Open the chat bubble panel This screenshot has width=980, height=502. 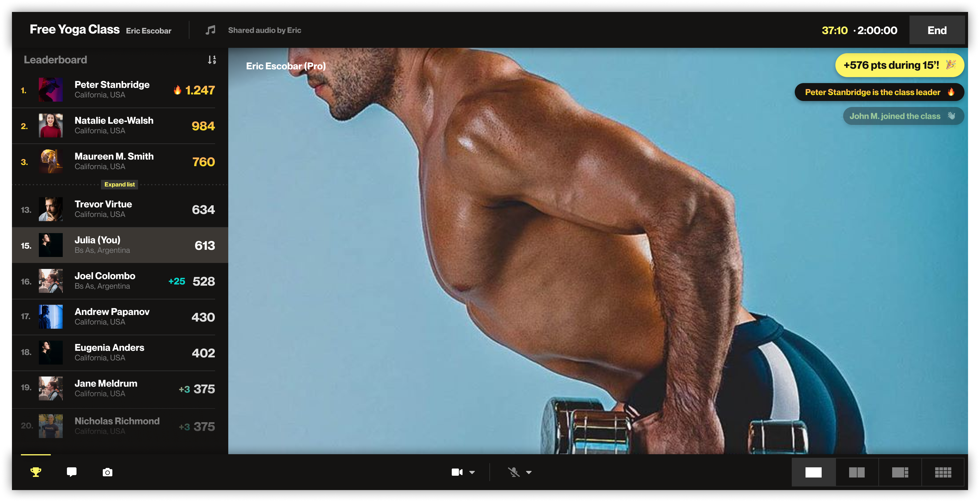(x=71, y=472)
